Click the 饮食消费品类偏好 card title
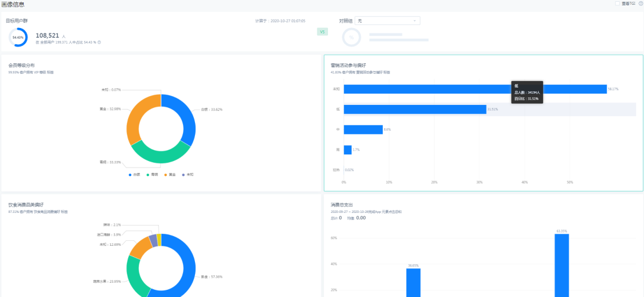 pos(26,205)
